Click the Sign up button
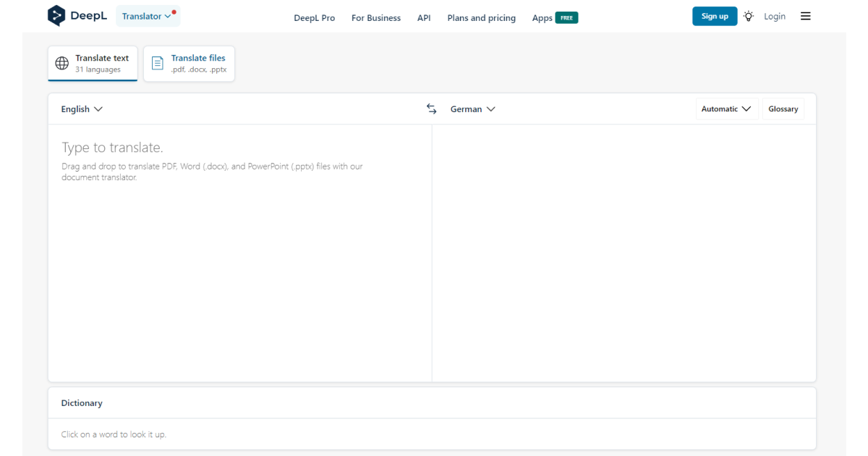The height and width of the screenshot is (456, 868). pos(715,16)
